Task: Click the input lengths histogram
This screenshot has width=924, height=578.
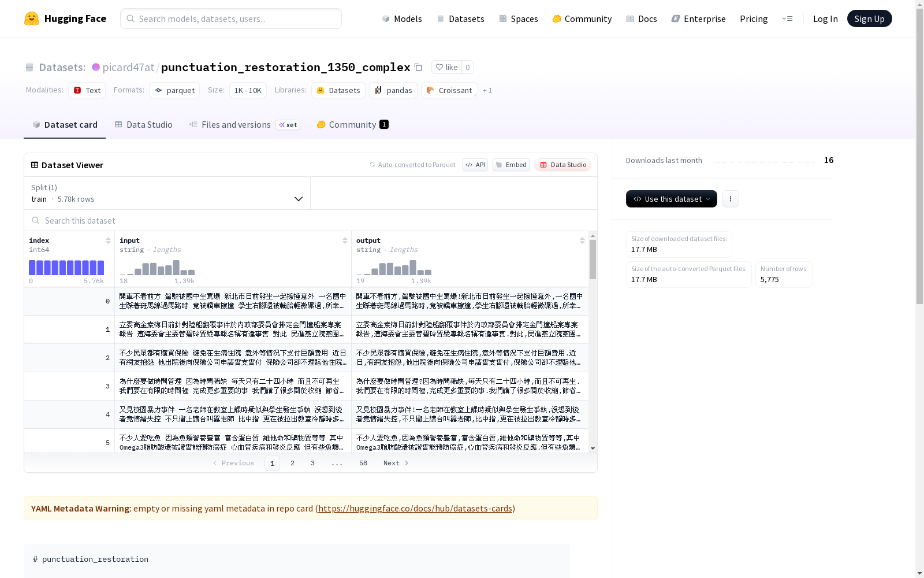Action: tap(157, 268)
